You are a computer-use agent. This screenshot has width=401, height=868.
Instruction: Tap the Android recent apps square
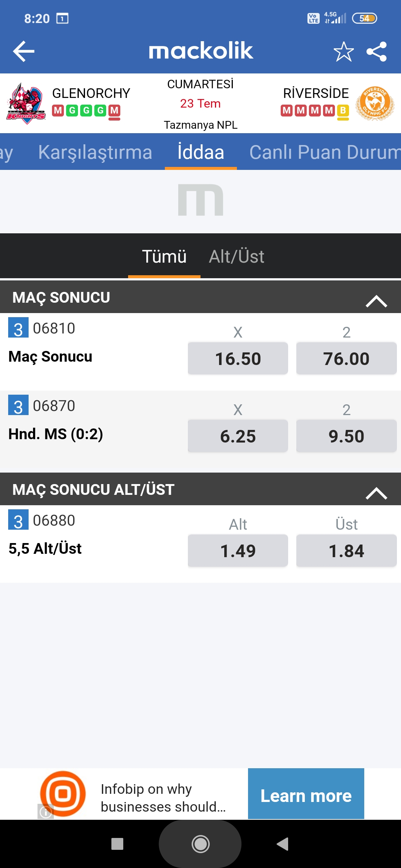[117, 844]
